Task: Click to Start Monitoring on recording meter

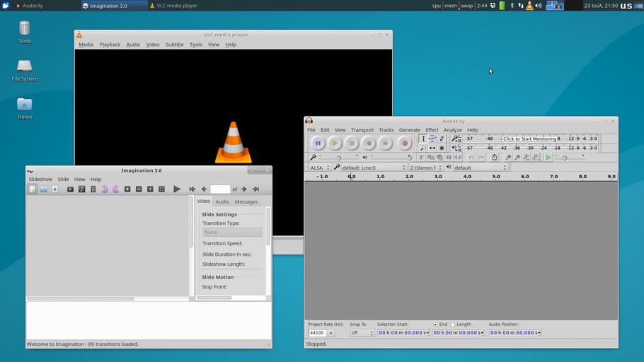Action: click(x=529, y=139)
